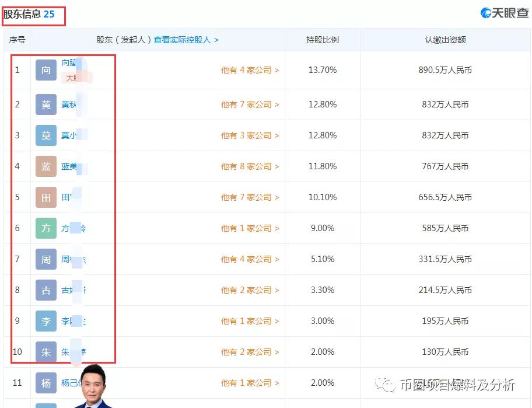Click the 黄 shareholder avatar badge
The height and width of the screenshot is (408, 532).
pos(45,104)
